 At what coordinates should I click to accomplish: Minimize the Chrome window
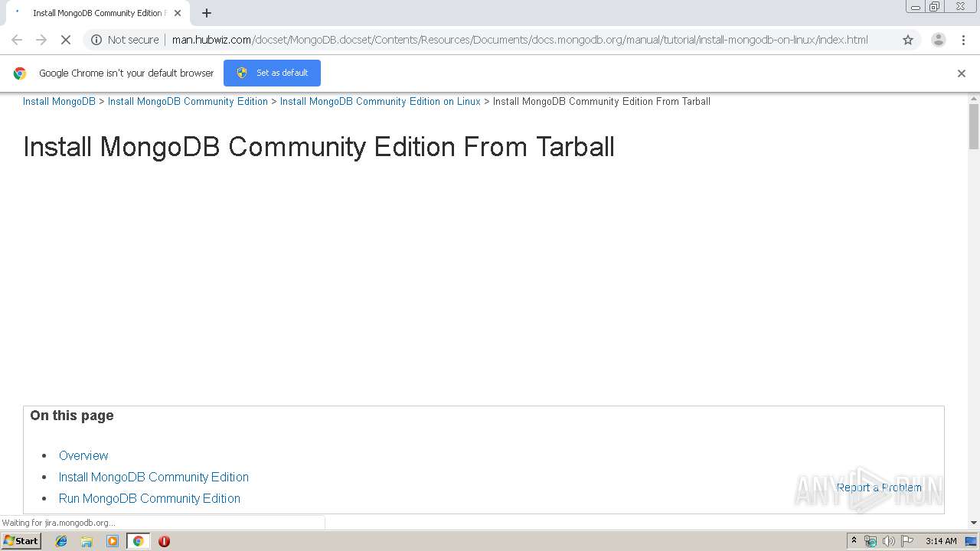(916, 7)
